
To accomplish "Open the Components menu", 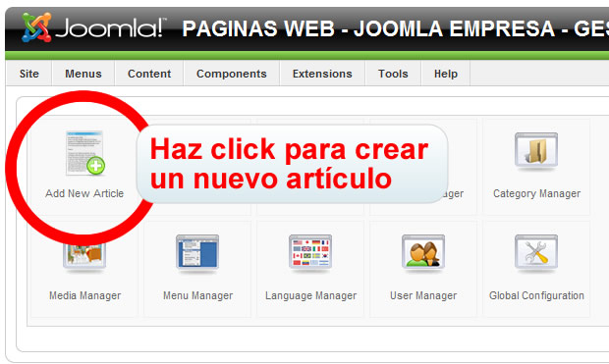I will 232,74.
